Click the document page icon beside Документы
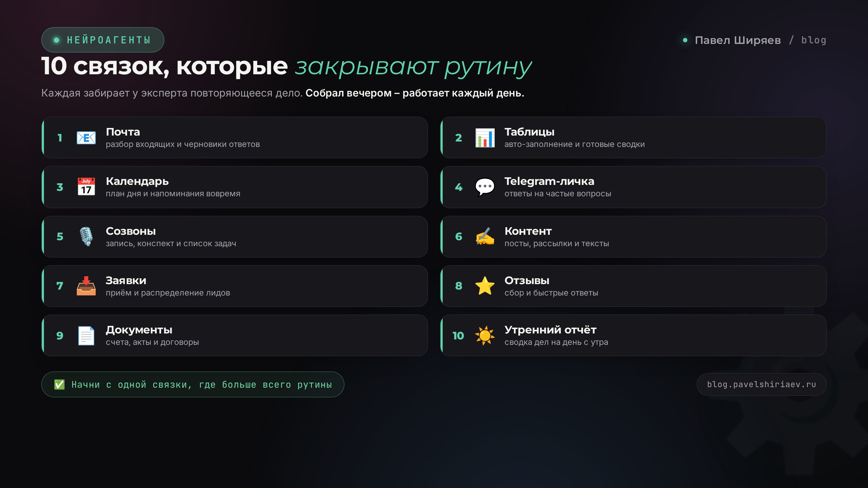This screenshot has height=488, width=868. click(86, 335)
